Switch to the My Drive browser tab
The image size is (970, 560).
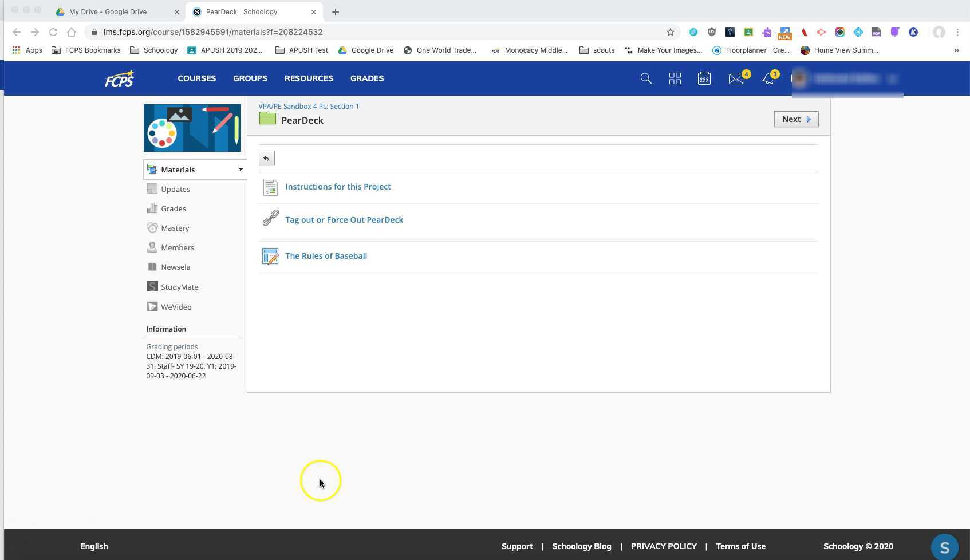click(108, 11)
